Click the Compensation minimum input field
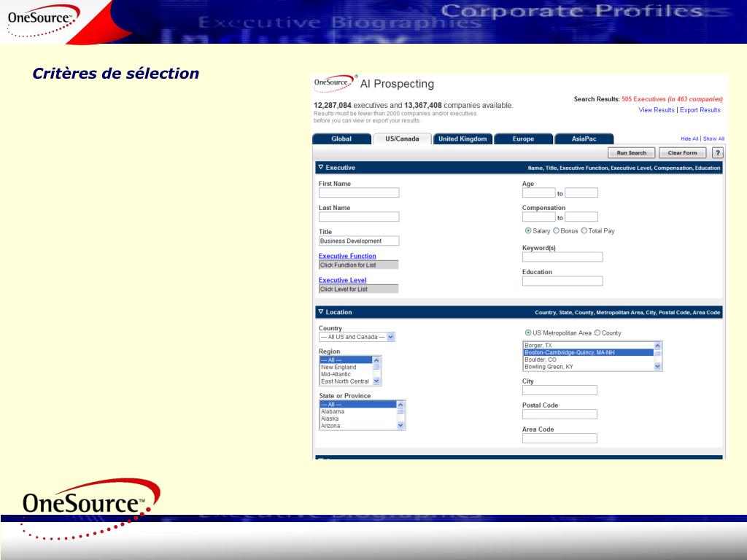 [539, 217]
